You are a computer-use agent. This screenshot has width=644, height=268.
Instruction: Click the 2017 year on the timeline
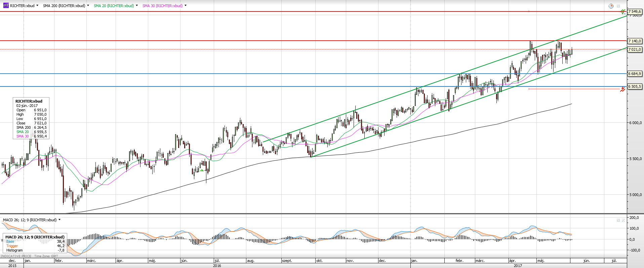518,266
